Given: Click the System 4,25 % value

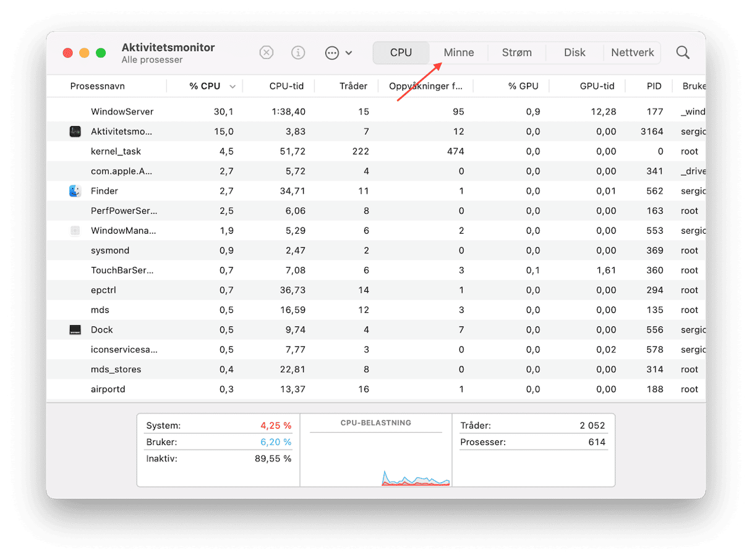Looking at the screenshot, I should pyautogui.click(x=276, y=426).
